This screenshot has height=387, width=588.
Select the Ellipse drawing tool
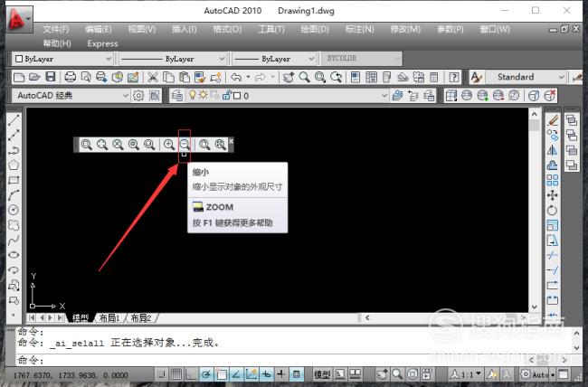(14, 255)
